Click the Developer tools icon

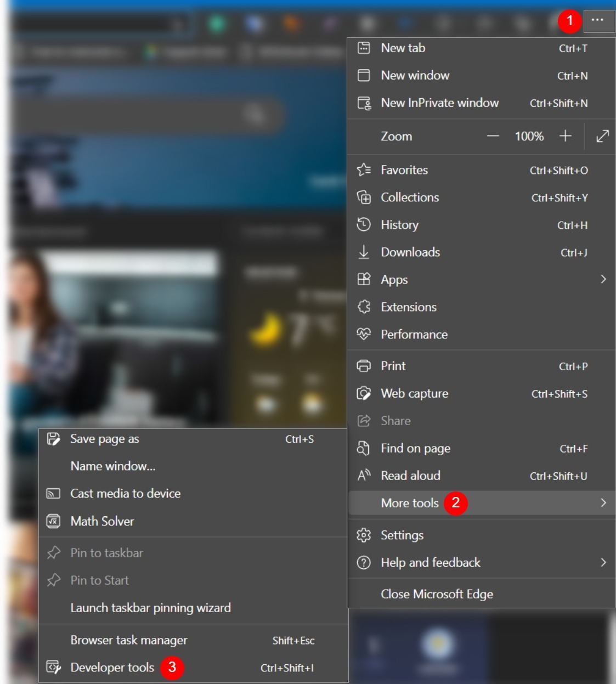53,668
